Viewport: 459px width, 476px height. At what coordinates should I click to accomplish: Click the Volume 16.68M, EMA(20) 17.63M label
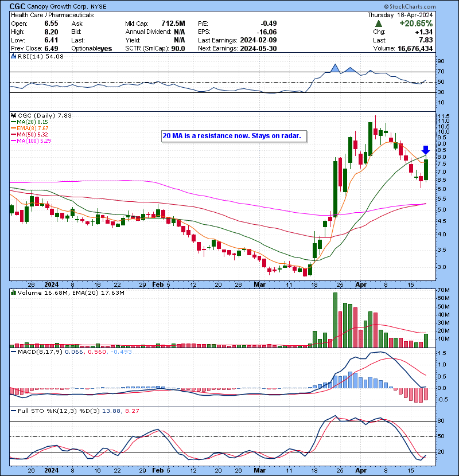[71, 293]
